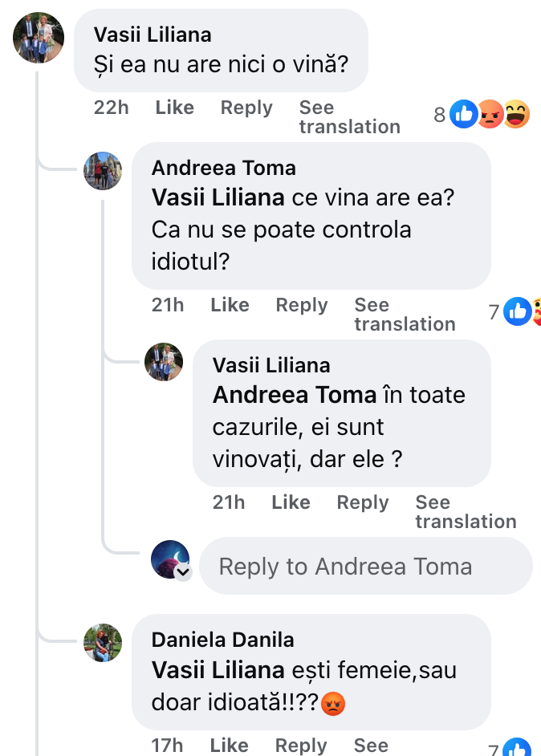This screenshot has height=756, width=541.
Task: Like Daniela Danila's comment
Action: 229,746
